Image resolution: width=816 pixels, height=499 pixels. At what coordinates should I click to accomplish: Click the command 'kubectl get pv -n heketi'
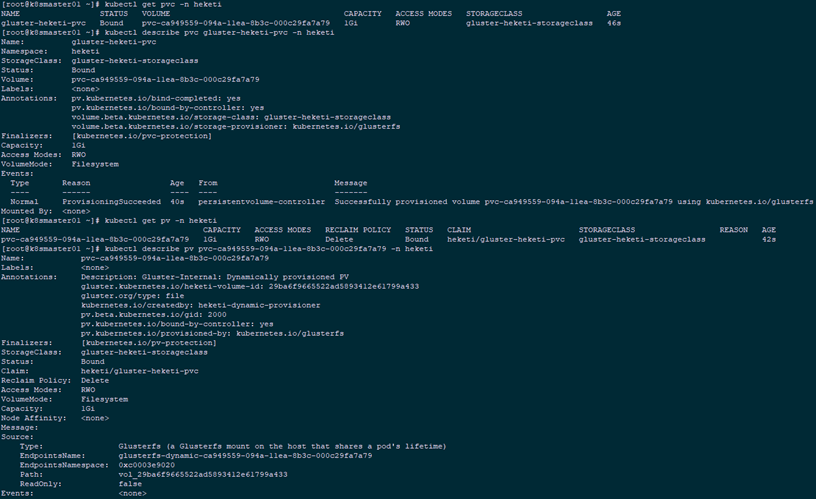(x=161, y=221)
